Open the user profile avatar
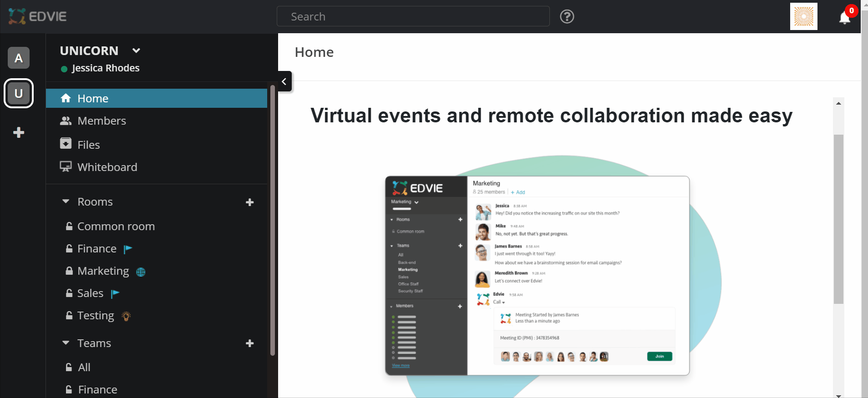The height and width of the screenshot is (398, 868). click(x=803, y=17)
